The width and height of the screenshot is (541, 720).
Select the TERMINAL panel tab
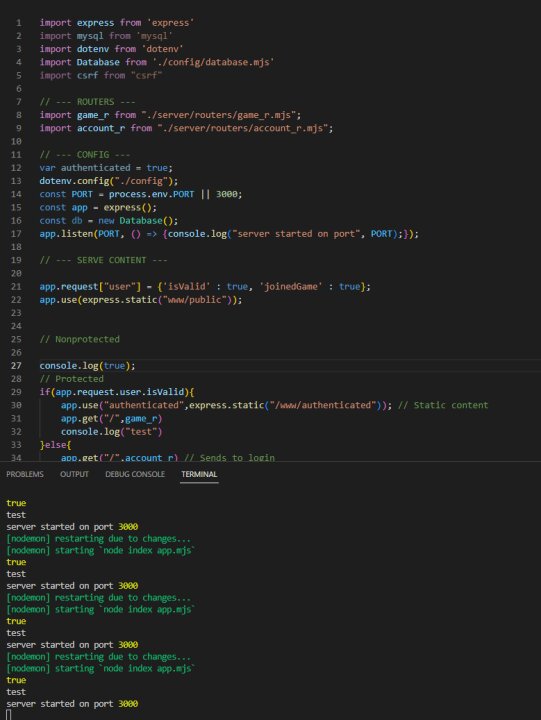(199, 474)
